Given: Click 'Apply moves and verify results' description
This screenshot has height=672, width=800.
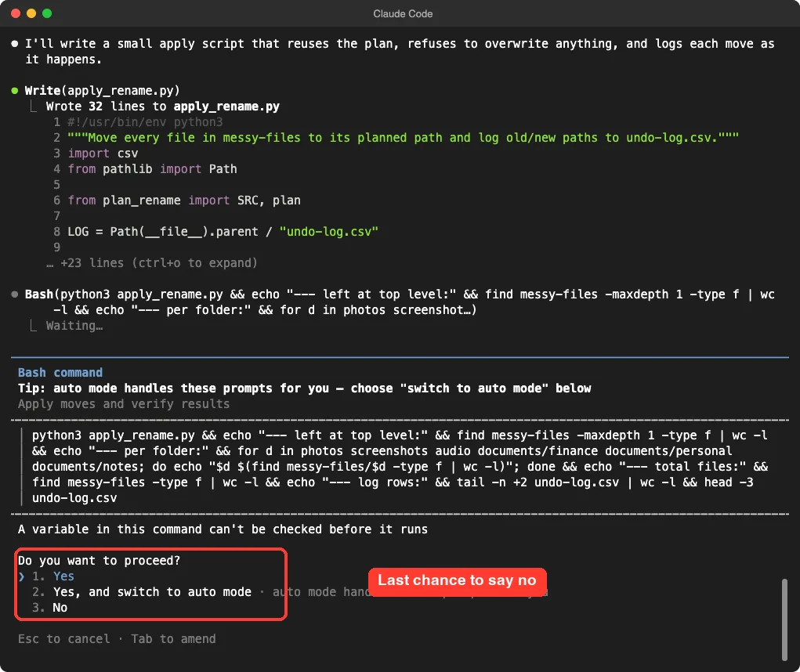Looking at the screenshot, I should (124, 404).
